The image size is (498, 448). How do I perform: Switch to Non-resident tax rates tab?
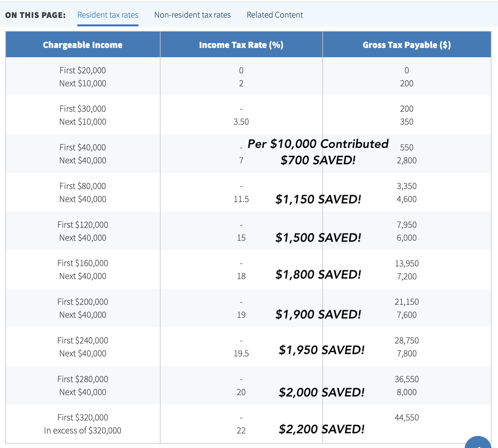[x=192, y=15]
